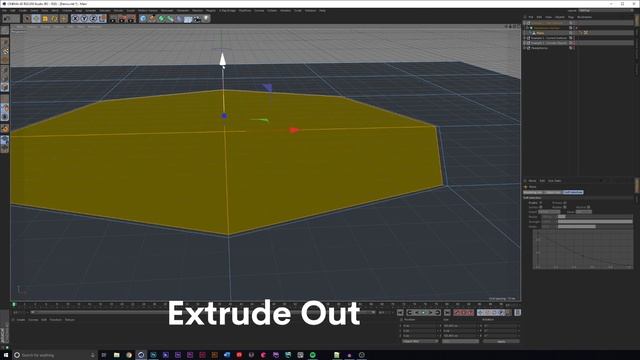Viewport: 640px width, 360px height.
Task: Select the Spline Pen tool icon
Action: [x=152, y=19]
